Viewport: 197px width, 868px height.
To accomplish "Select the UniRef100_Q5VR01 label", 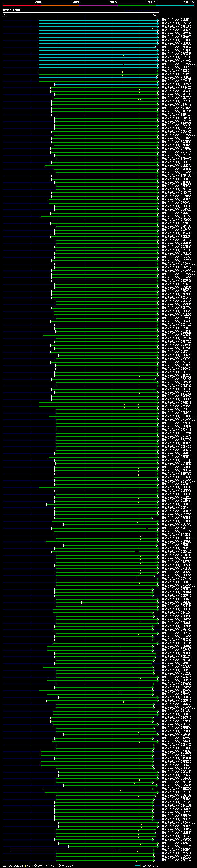I will [177, 406].
